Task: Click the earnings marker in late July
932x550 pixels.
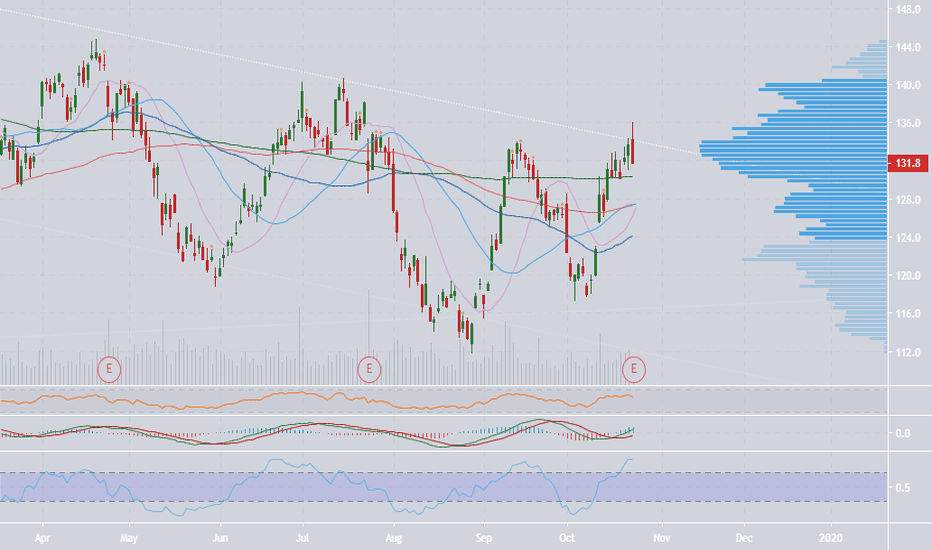Action: click(x=369, y=369)
